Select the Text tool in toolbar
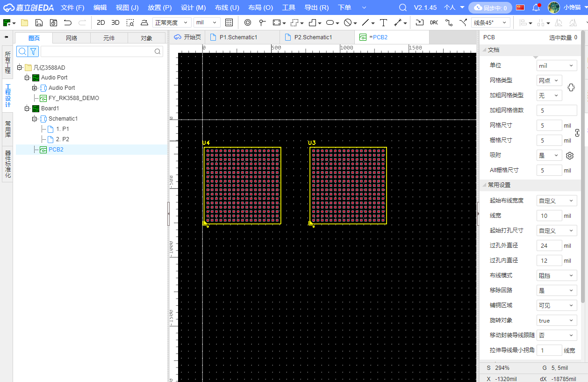Screen dimensions: 588x382 point(384,22)
